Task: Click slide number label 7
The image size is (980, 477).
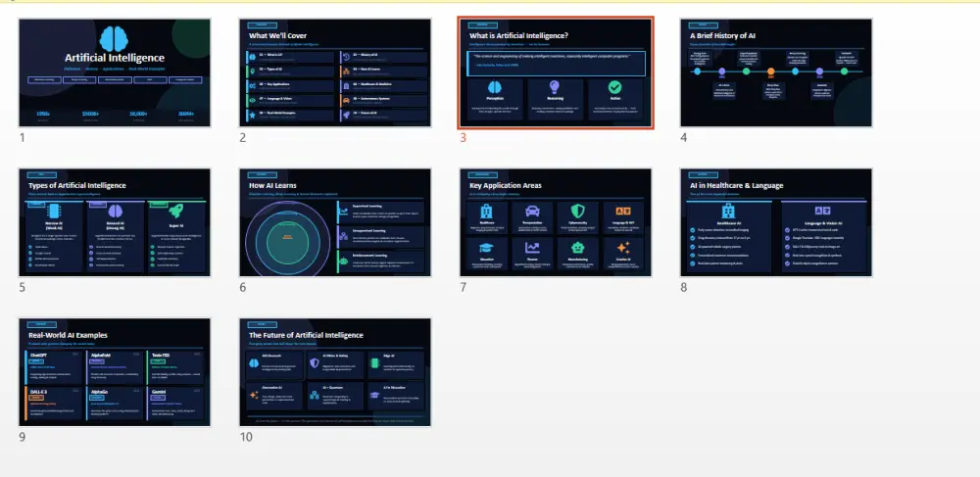Action: point(464,287)
